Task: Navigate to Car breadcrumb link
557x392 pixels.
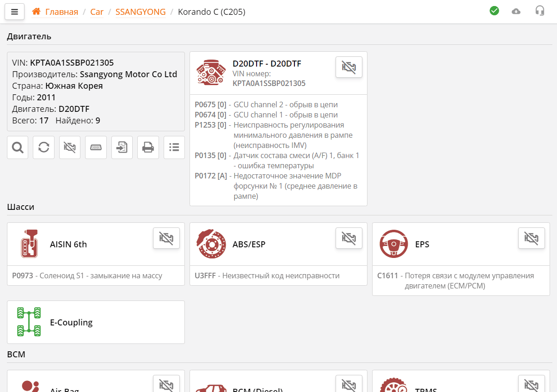Action: pos(97,12)
